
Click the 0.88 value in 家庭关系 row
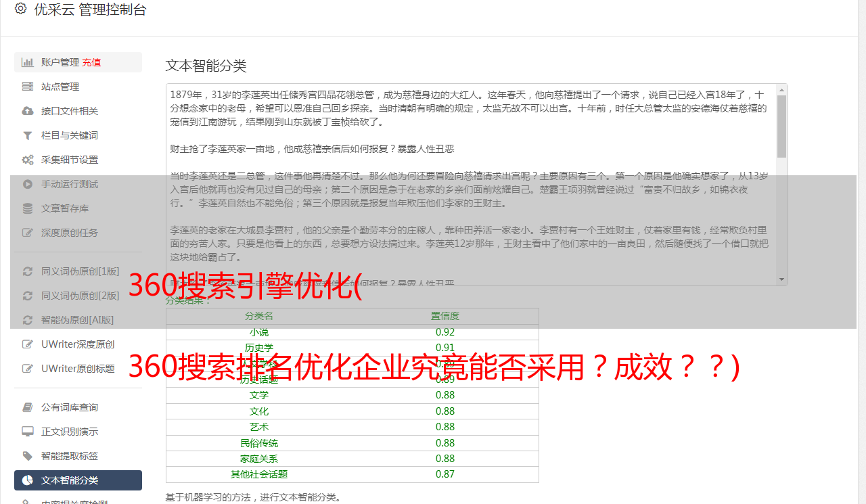(445, 459)
